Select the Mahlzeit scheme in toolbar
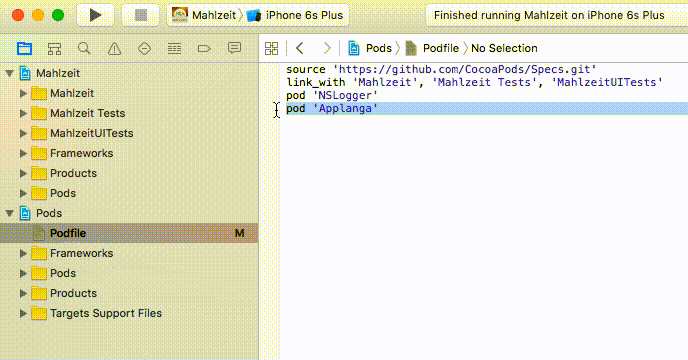Viewport: 688px width, 360px height. pyautogui.click(x=204, y=15)
